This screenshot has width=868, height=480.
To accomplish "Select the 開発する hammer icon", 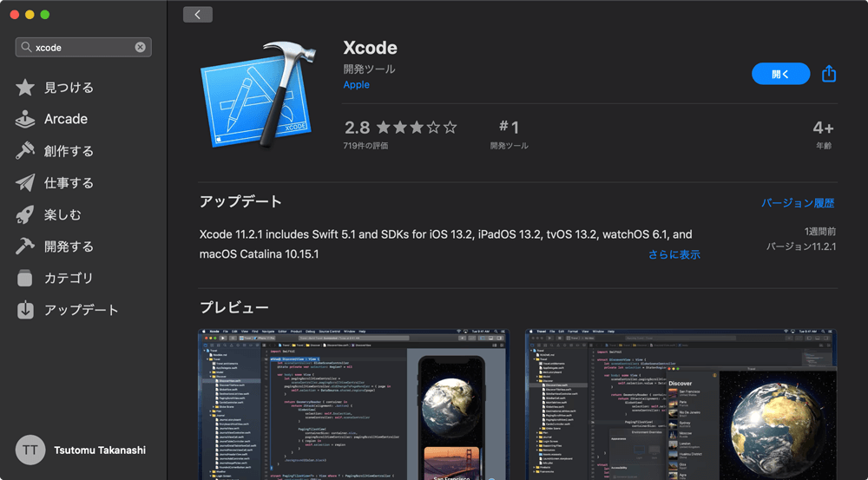I will 25,247.
